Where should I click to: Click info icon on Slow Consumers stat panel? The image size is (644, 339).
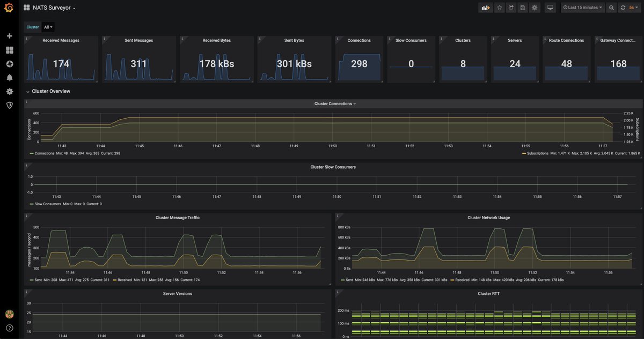coord(390,38)
